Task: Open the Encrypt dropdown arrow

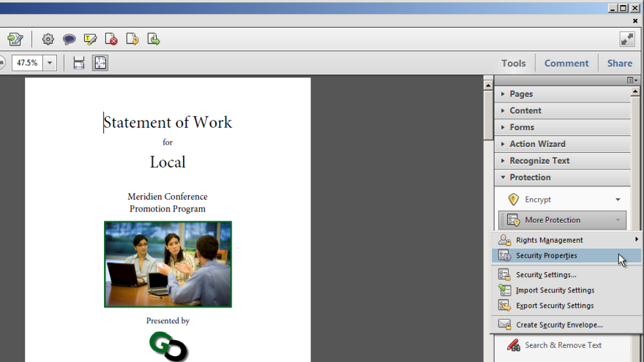Action: click(618, 200)
